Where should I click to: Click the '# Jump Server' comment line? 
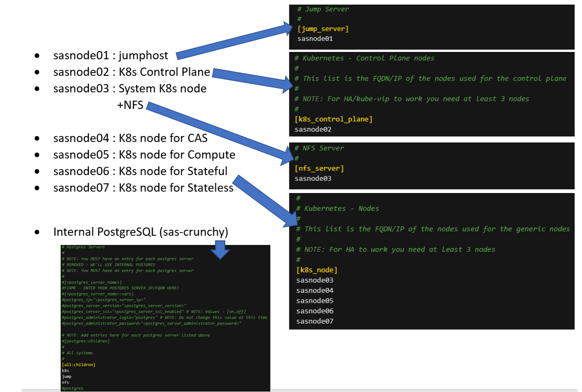[x=323, y=9]
